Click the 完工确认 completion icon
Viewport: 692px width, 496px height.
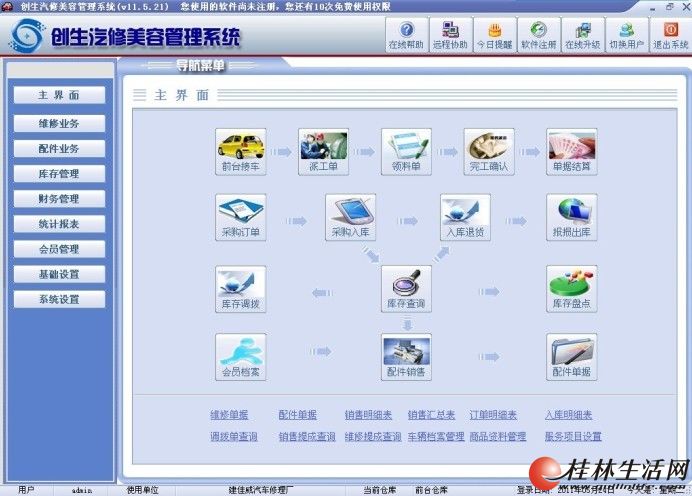point(489,152)
